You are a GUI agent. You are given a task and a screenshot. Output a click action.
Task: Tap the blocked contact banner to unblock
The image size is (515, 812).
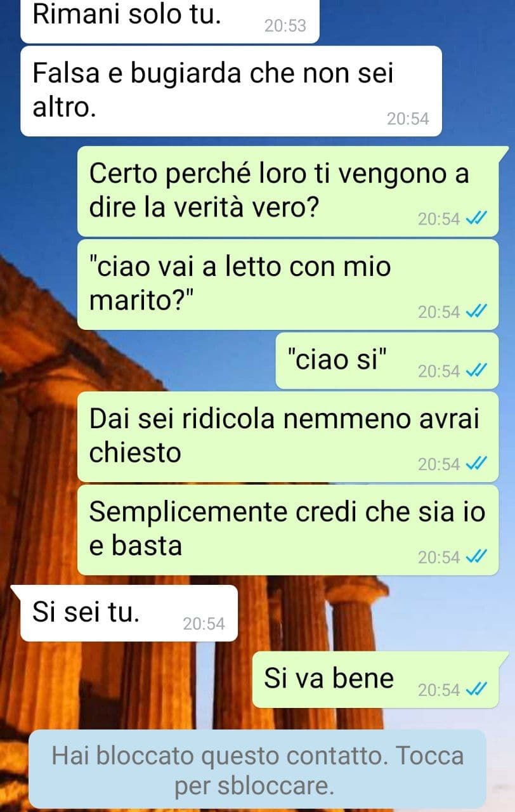coord(257,769)
